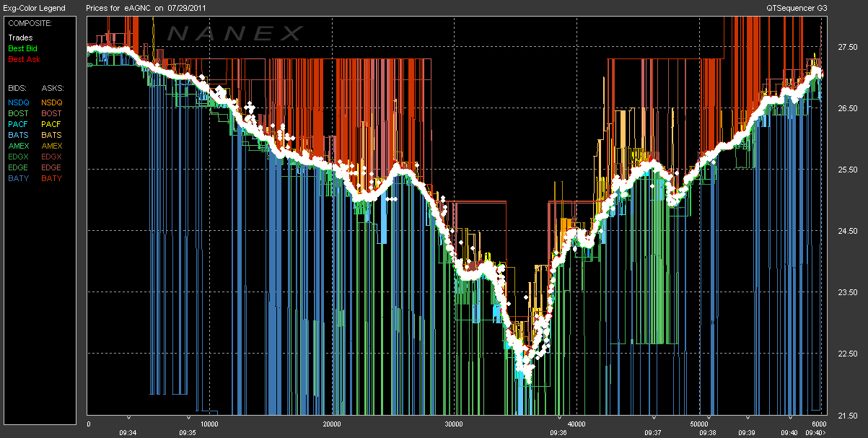
Task: Click the 09:36 time axis marker
Action: tap(558, 433)
